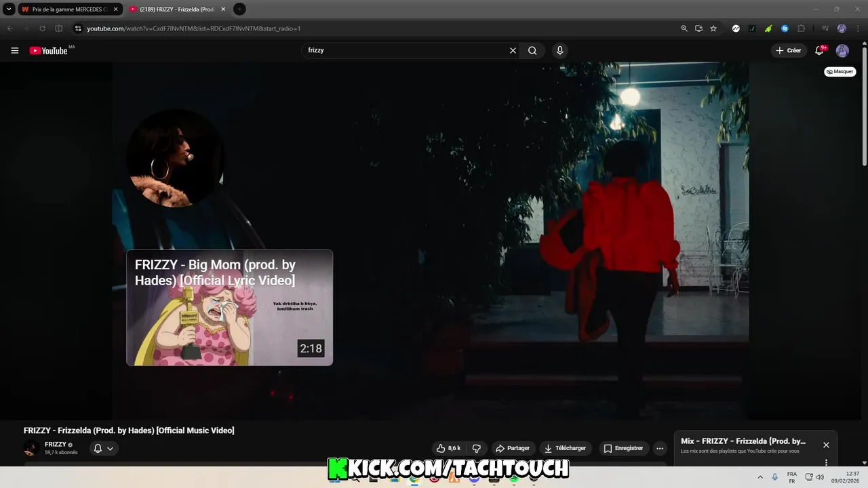The width and height of the screenshot is (868, 488).
Task: Show hidden system tray icons chevron
Action: click(760, 477)
